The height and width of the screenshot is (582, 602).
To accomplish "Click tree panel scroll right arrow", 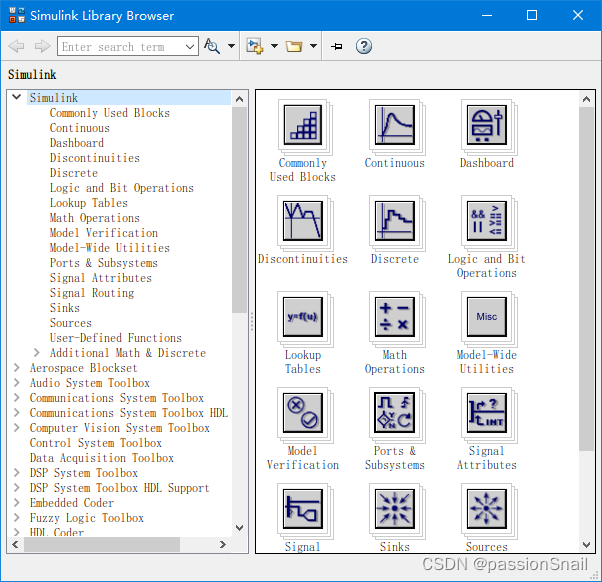I will click(223, 544).
